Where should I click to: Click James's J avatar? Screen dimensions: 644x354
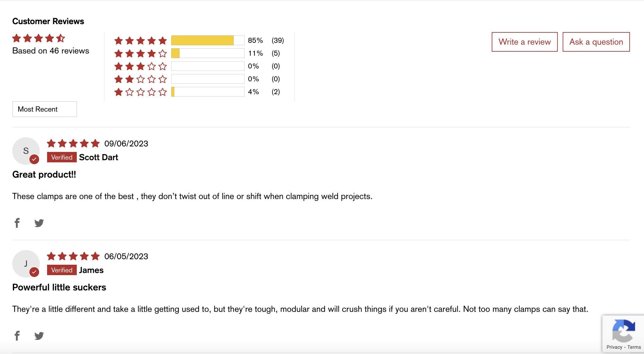click(x=26, y=264)
